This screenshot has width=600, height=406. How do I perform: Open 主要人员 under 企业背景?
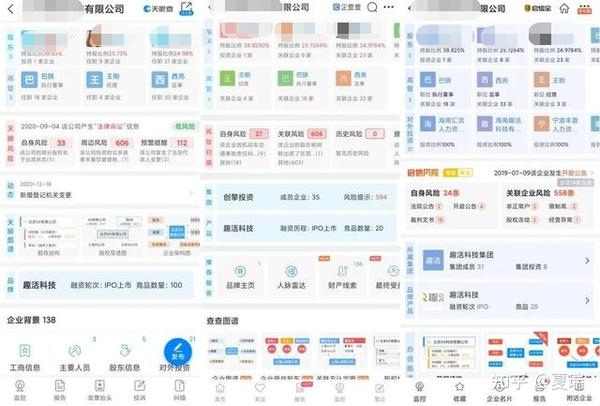75,358
